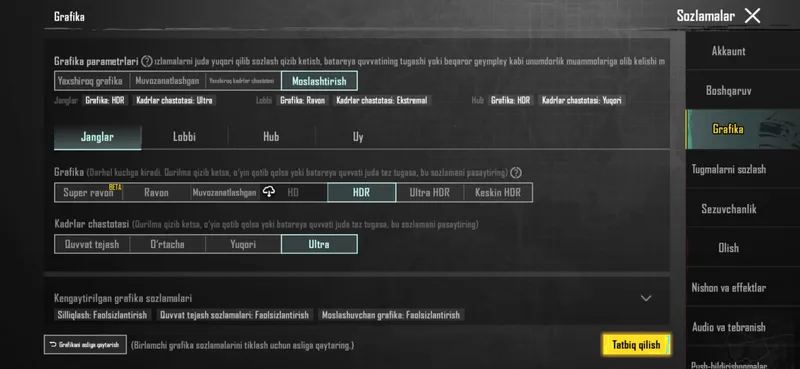Viewport: 800px width, 369px height.
Task: Set frame rate to Quvvat tejash
Action: 92,244
